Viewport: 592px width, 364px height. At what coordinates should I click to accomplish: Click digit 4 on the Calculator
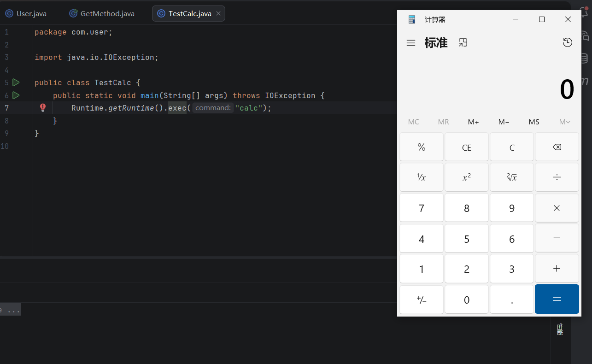pos(421,238)
